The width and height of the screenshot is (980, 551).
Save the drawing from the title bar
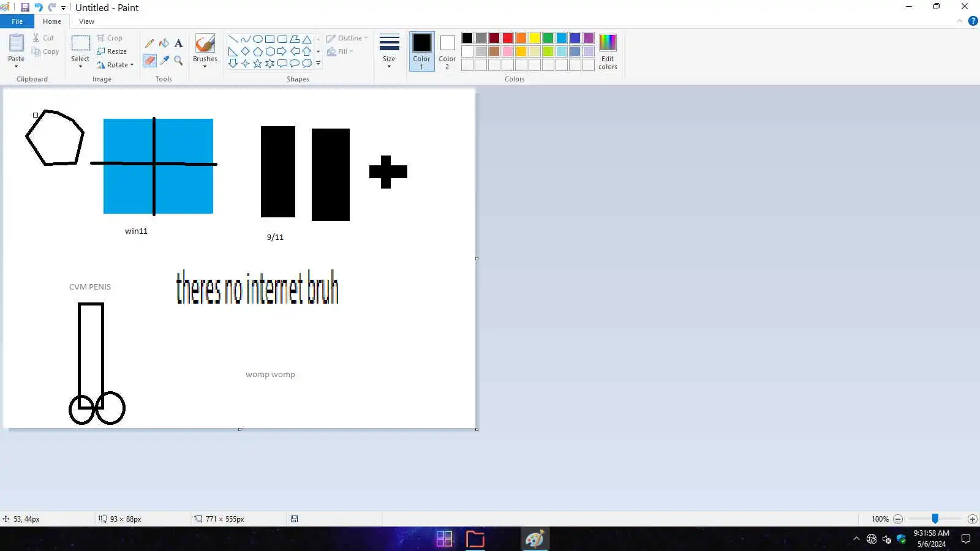[25, 7]
